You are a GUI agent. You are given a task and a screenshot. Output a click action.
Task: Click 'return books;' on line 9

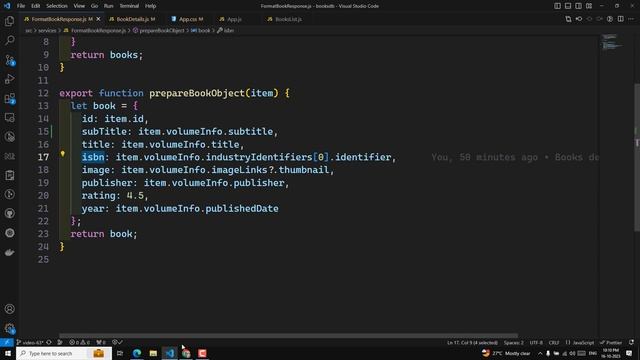[107, 55]
